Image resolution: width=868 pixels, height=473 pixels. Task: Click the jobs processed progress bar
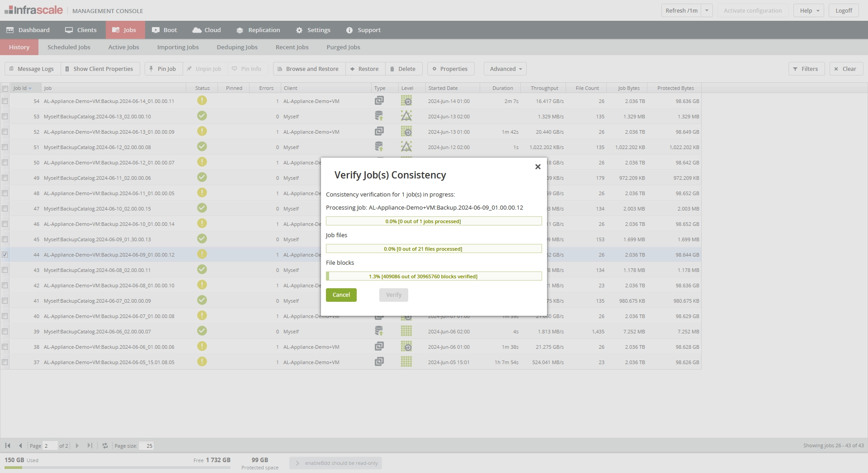pos(434,221)
